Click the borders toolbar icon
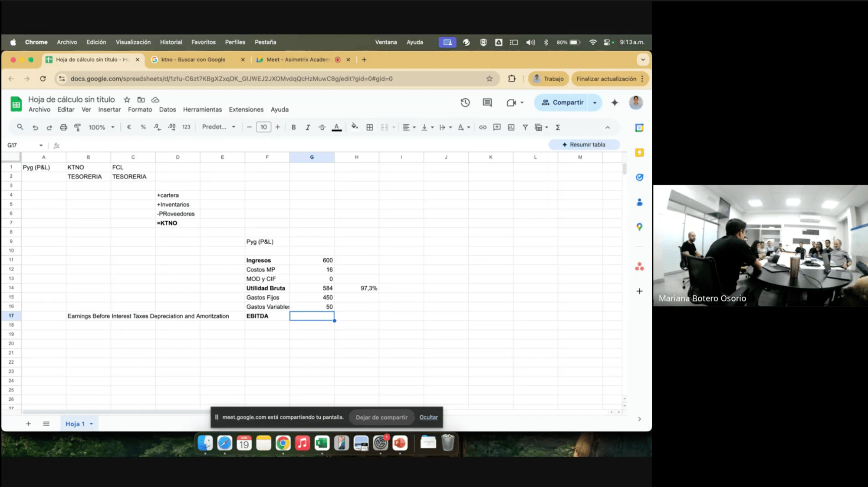This screenshot has height=487, width=868. (x=370, y=127)
